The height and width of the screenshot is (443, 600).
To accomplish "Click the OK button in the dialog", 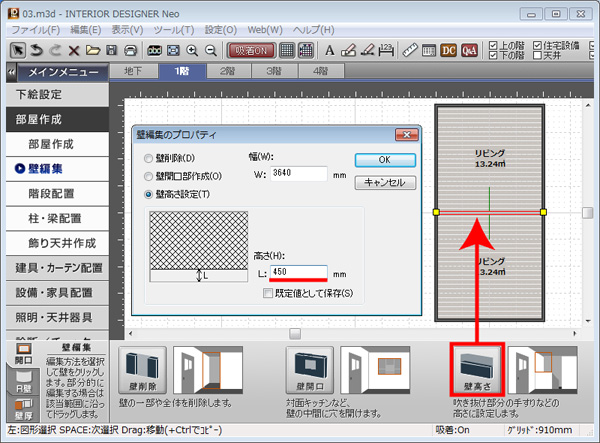I will click(383, 159).
